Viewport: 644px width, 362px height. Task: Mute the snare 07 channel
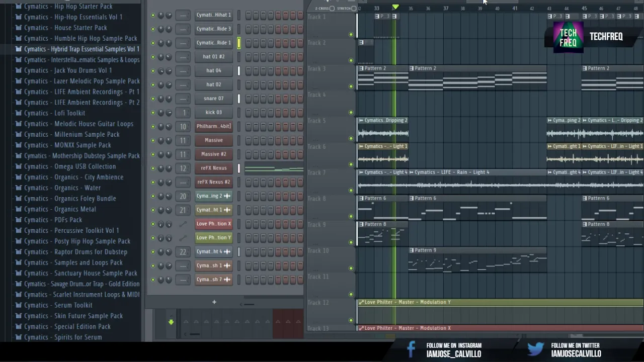click(153, 99)
